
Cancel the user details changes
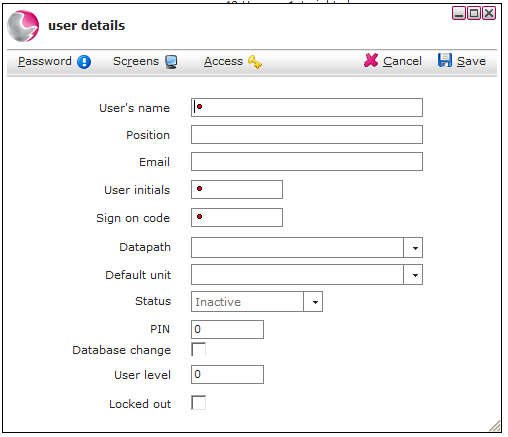(393, 61)
